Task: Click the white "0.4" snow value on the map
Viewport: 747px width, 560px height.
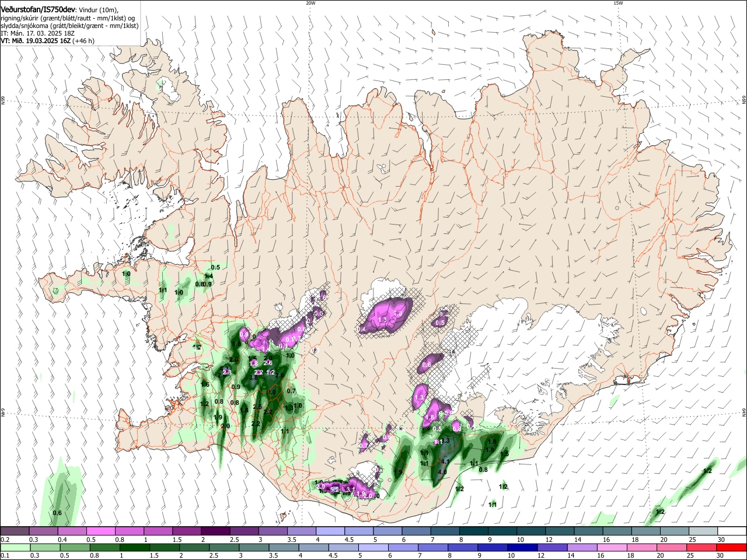Action: (x=361, y=330)
